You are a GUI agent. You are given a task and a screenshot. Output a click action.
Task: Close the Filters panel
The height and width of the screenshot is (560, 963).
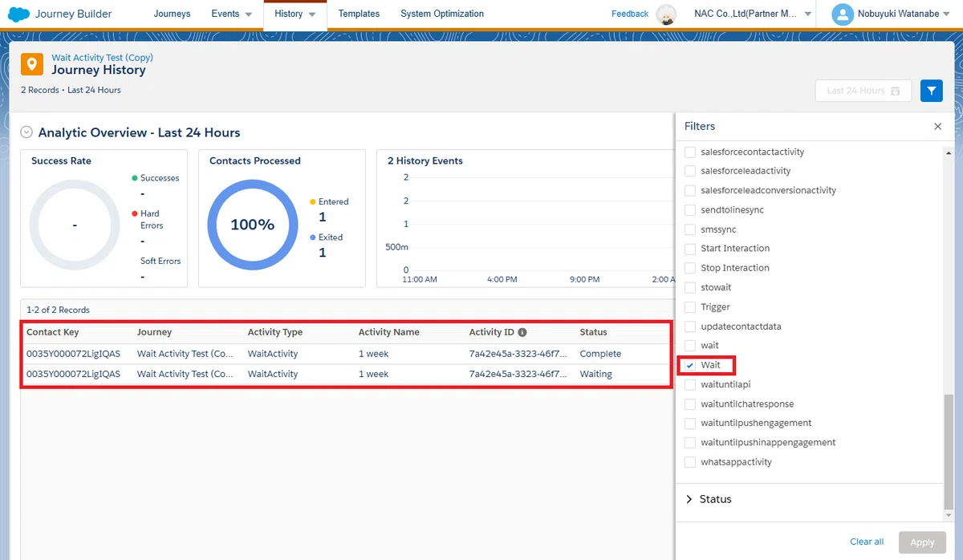[938, 126]
